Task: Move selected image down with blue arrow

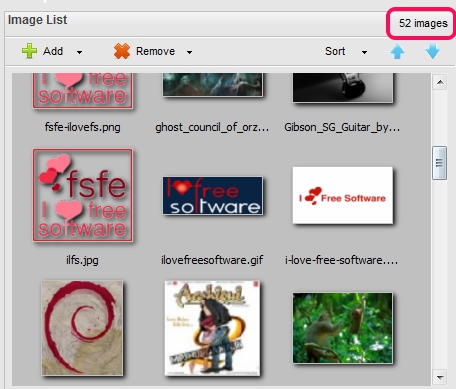Action: tap(433, 51)
